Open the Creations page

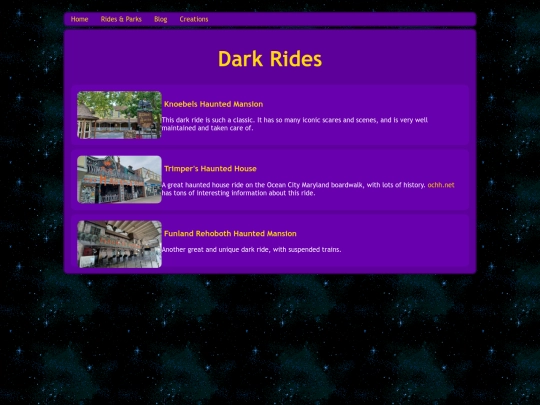pos(194,19)
